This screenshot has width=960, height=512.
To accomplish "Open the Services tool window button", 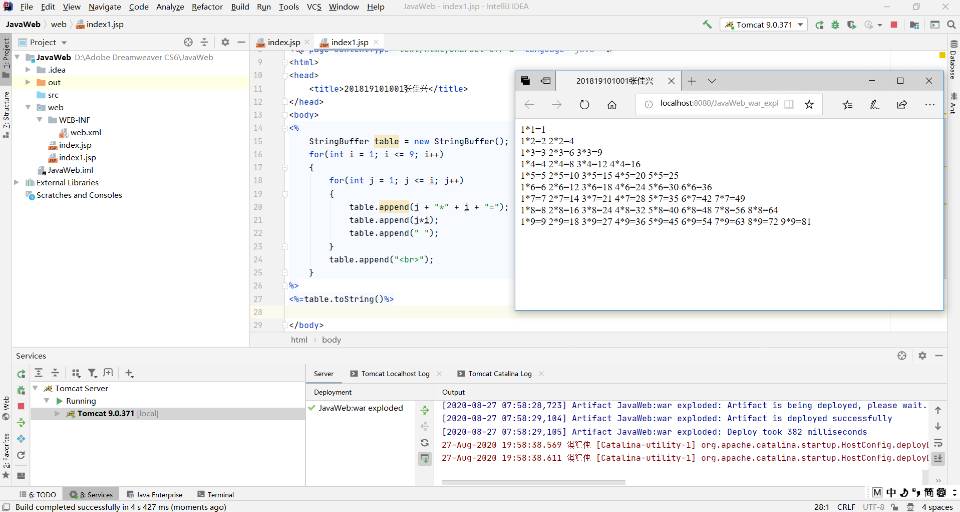I will 91,494.
